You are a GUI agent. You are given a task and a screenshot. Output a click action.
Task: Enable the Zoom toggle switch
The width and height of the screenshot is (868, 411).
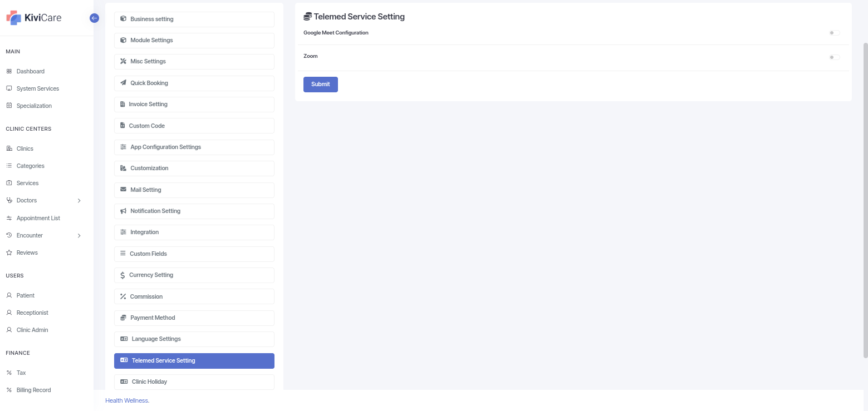834,57
